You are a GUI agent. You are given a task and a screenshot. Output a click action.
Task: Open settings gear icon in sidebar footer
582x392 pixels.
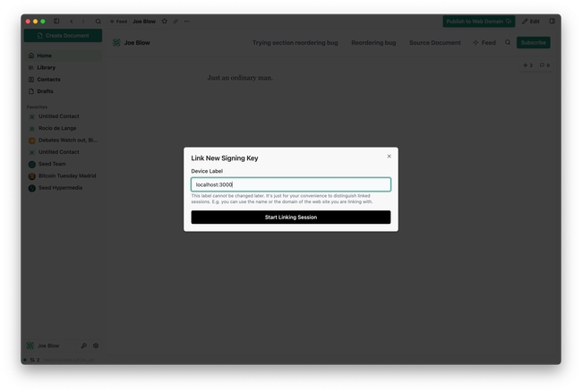pos(96,345)
